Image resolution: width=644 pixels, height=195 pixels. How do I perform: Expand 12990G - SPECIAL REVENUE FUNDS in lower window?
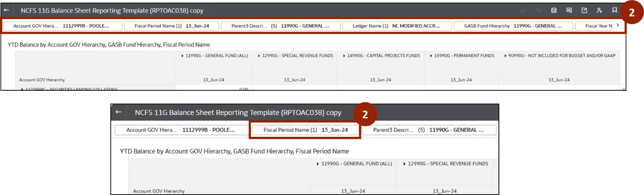[x=404, y=164]
